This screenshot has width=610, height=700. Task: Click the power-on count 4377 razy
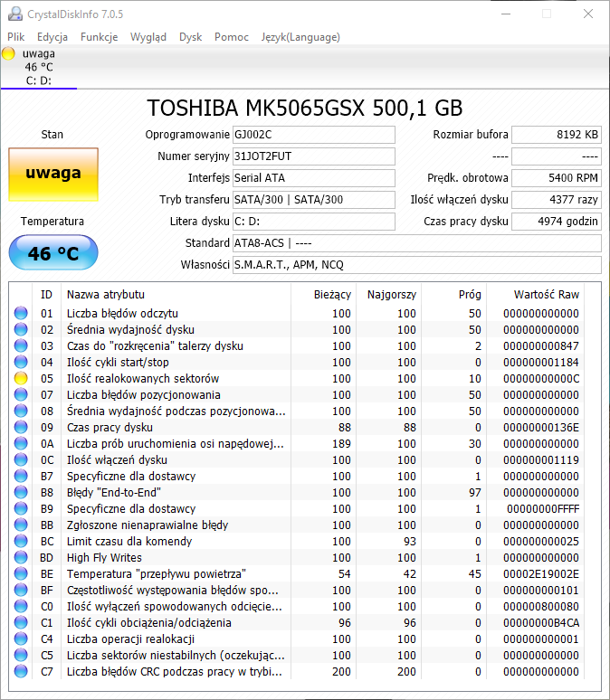click(x=557, y=200)
